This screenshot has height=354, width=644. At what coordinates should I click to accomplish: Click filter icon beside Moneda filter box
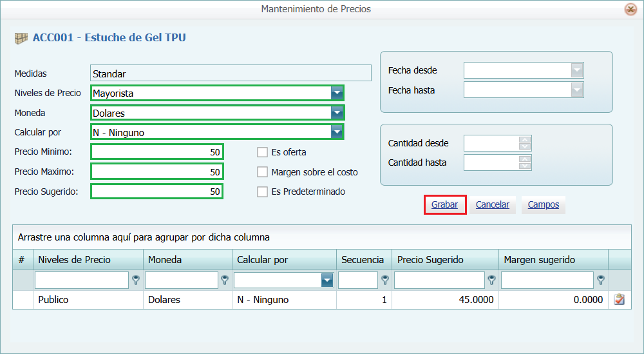point(225,280)
